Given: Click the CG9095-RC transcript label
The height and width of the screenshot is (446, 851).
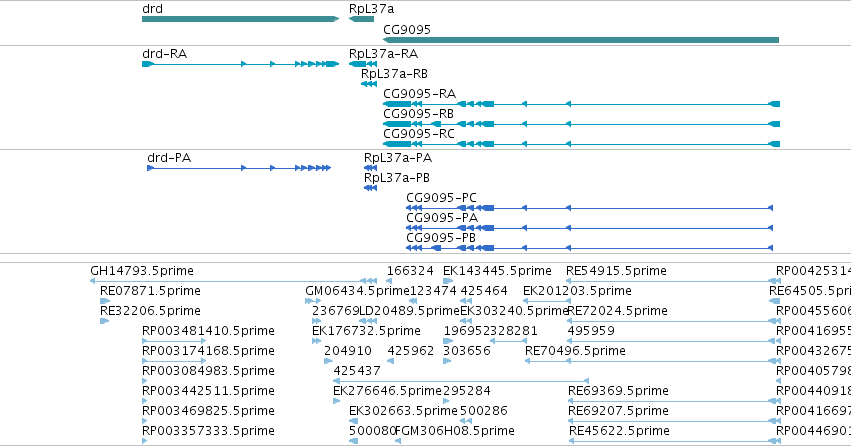Looking at the screenshot, I should 418,134.
